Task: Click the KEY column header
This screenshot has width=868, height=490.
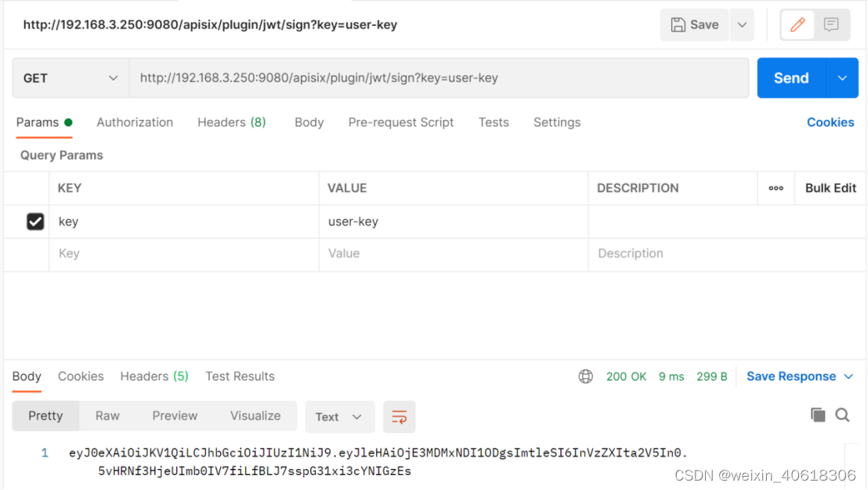Action: [70, 189]
